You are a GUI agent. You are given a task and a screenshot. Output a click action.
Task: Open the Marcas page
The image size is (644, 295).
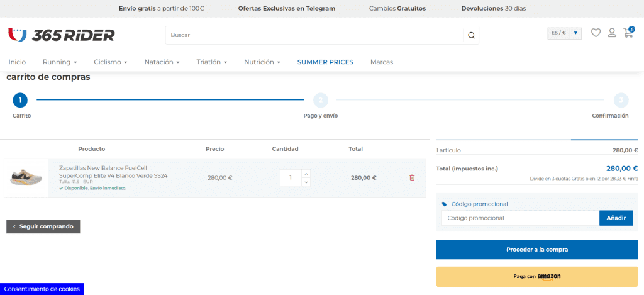point(382,62)
